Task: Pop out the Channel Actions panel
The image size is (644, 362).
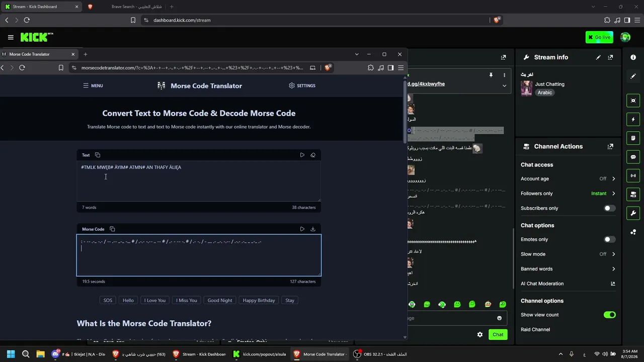Action: pyautogui.click(x=610, y=146)
